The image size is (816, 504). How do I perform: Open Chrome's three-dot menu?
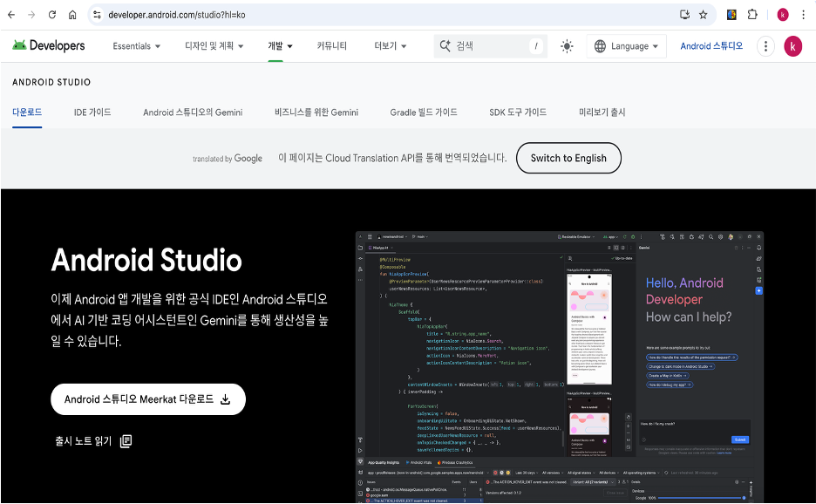click(x=803, y=15)
